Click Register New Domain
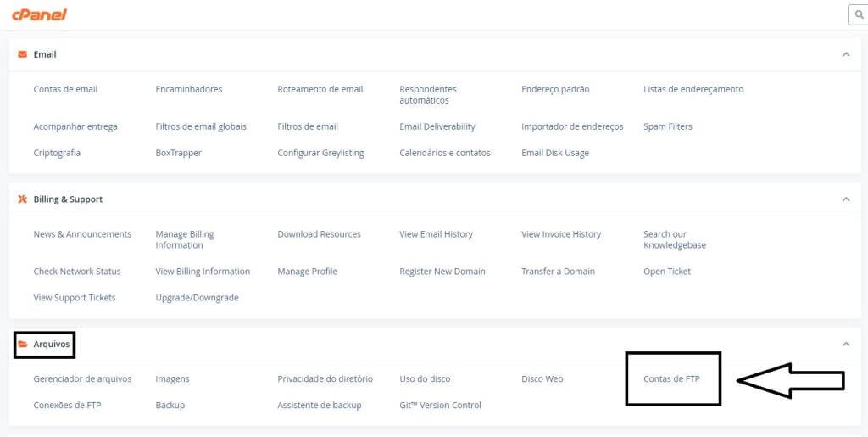Image resolution: width=868 pixels, height=437 pixels. (x=442, y=272)
